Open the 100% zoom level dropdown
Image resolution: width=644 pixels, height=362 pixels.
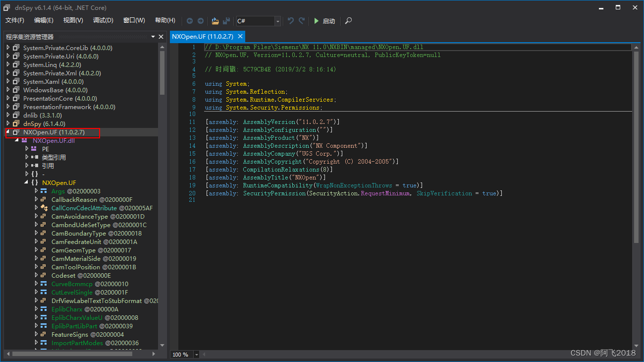click(x=196, y=354)
